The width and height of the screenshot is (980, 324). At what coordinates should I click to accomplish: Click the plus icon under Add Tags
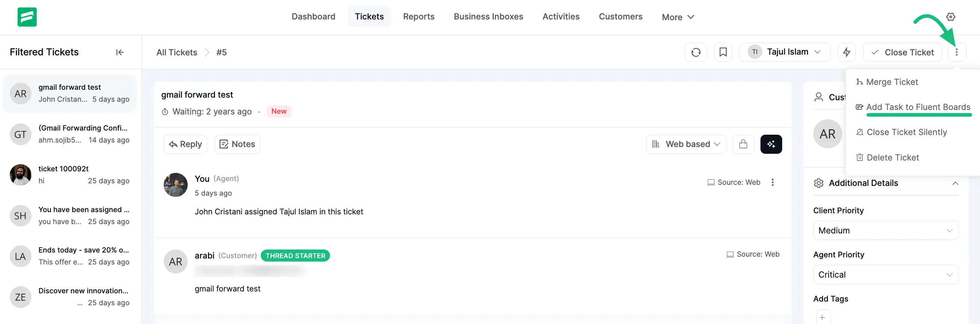pyautogui.click(x=823, y=318)
